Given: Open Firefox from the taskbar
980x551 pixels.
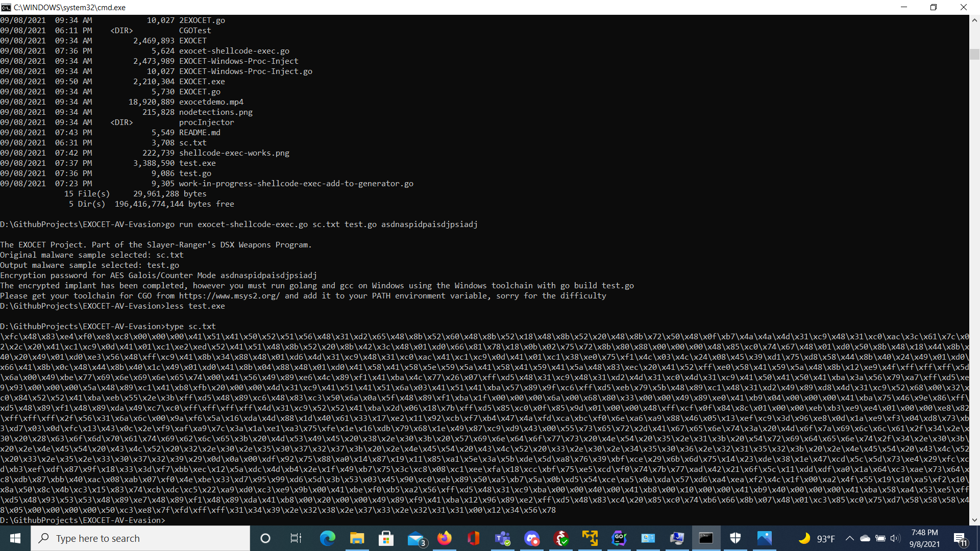Looking at the screenshot, I should pyautogui.click(x=445, y=538).
